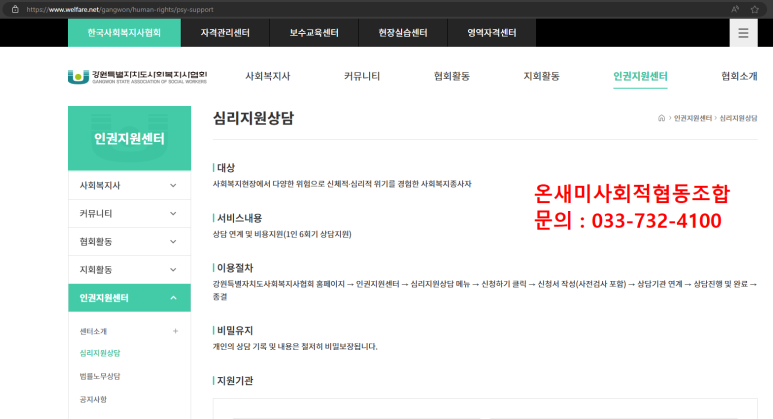This screenshot has height=419, width=773.
Task: Select sidebar 사회복지사 item
Action: [x=129, y=186]
